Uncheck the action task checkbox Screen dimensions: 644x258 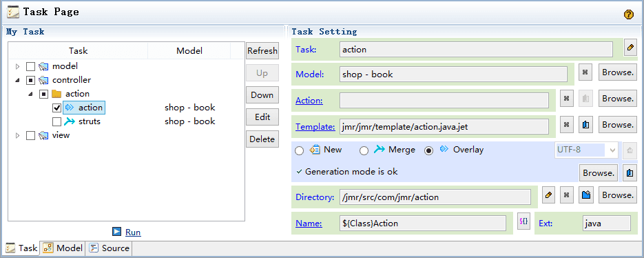(x=57, y=108)
